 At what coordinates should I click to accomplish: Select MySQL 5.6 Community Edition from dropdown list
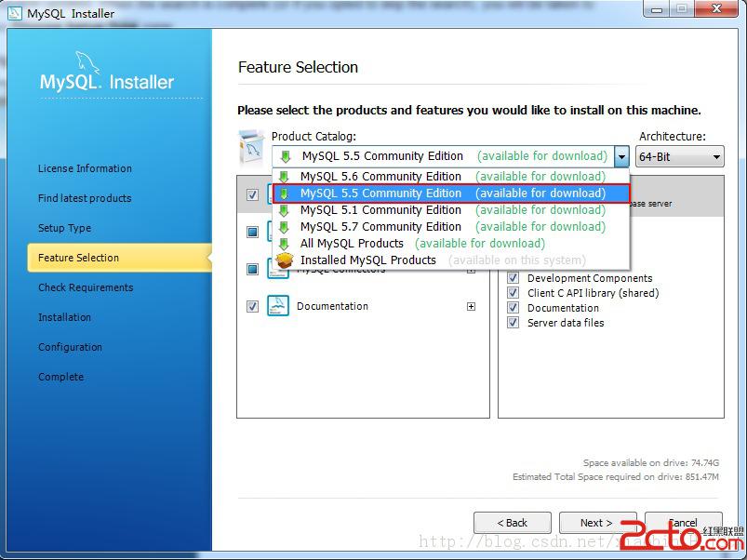[450, 176]
